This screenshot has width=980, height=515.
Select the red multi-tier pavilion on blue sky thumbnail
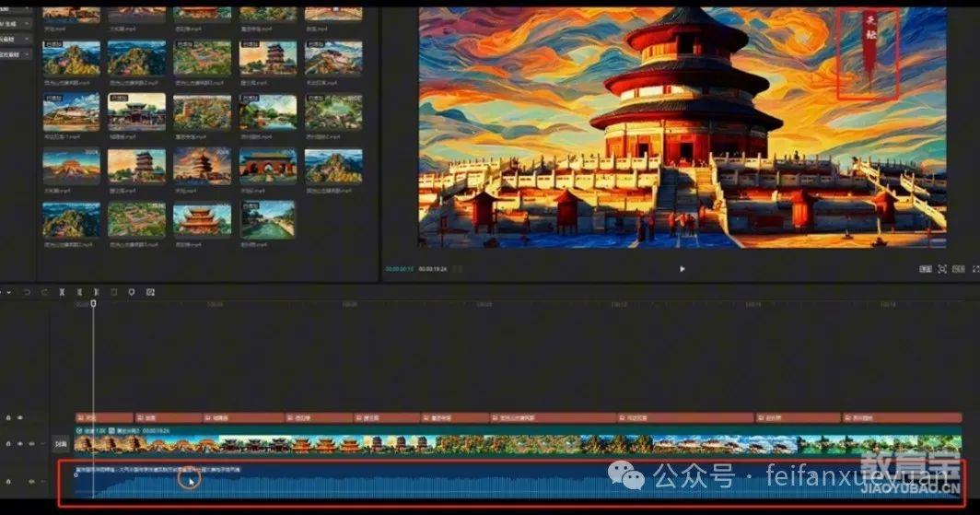coord(202,219)
